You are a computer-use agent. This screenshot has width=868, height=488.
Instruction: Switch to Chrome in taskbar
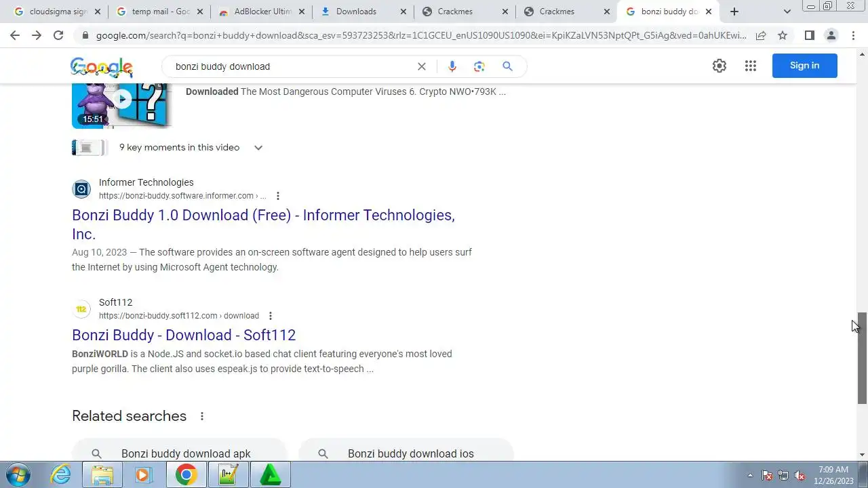tap(186, 474)
